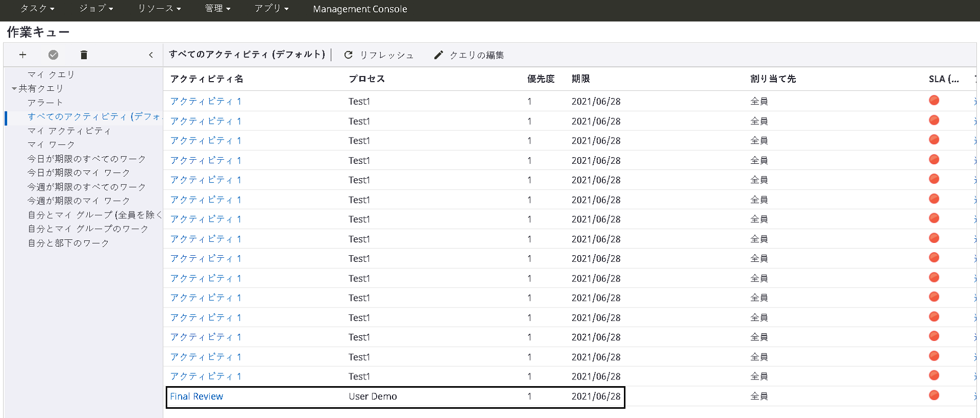The image size is (980, 418).
Task: Click the pencil icon for クエリの編集
Action: click(x=438, y=55)
